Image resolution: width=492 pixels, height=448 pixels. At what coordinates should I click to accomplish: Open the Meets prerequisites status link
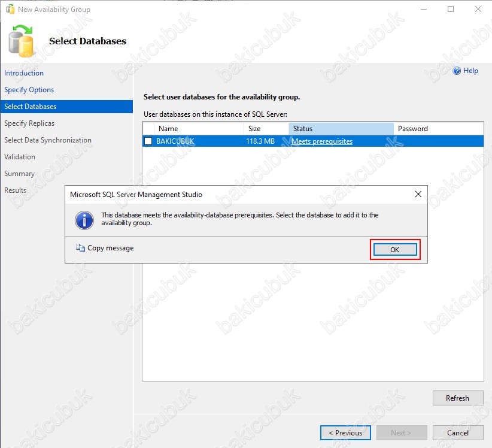click(x=322, y=141)
